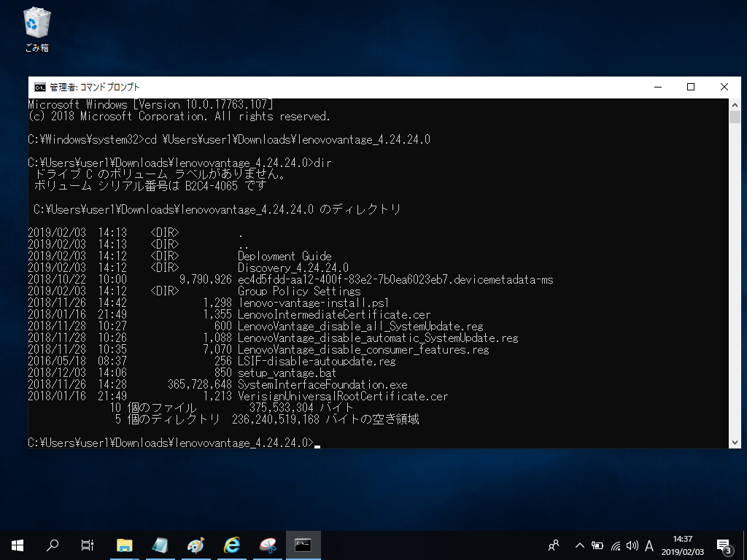
Task: Open the volume speaker tray icon
Action: coord(632,545)
